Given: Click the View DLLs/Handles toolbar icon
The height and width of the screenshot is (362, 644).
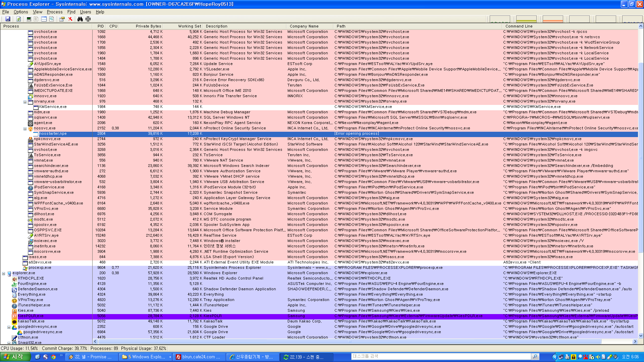Looking at the screenshot, I should point(52,19).
